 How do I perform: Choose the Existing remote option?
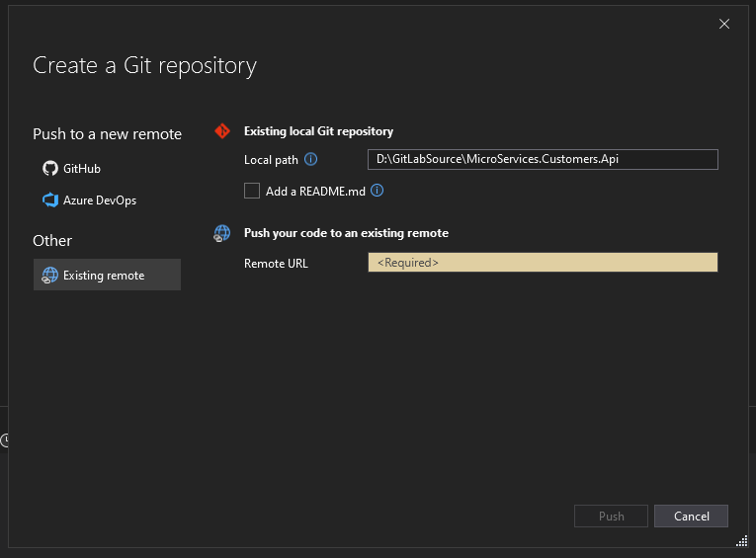107,275
